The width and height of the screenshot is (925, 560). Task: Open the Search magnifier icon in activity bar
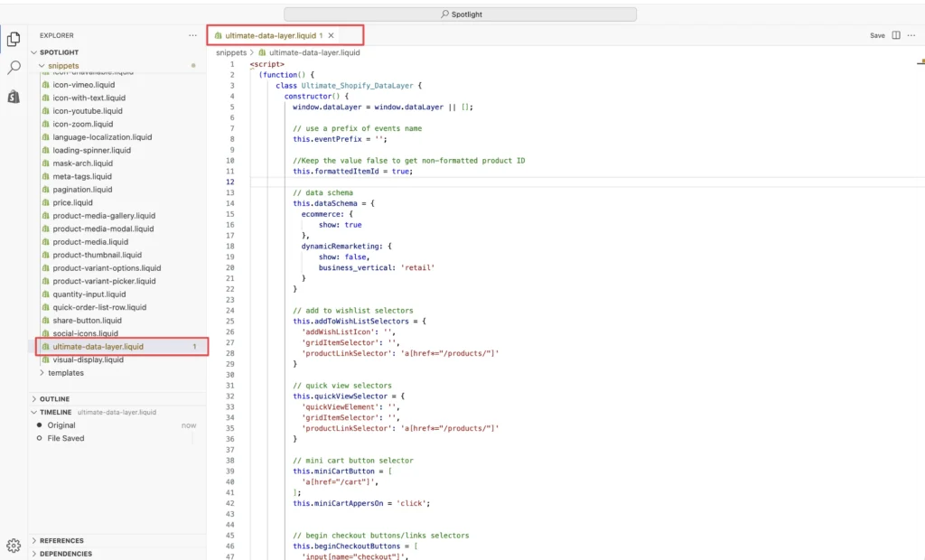12,67
